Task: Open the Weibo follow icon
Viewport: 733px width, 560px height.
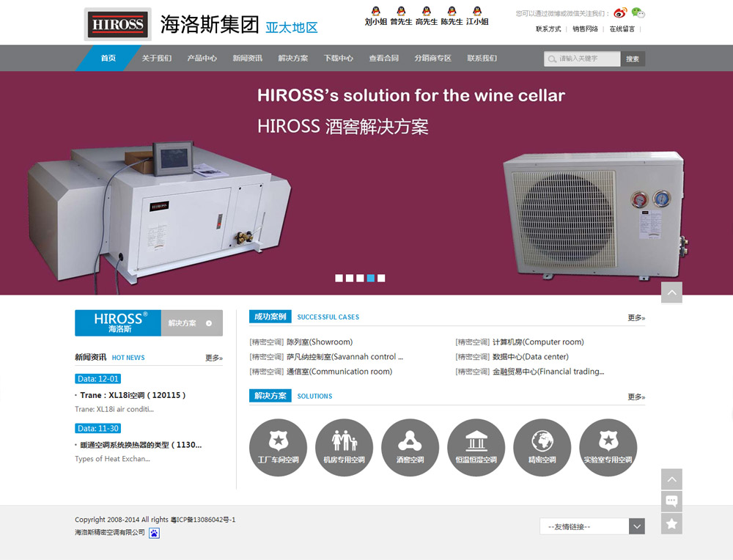Action: coord(620,13)
